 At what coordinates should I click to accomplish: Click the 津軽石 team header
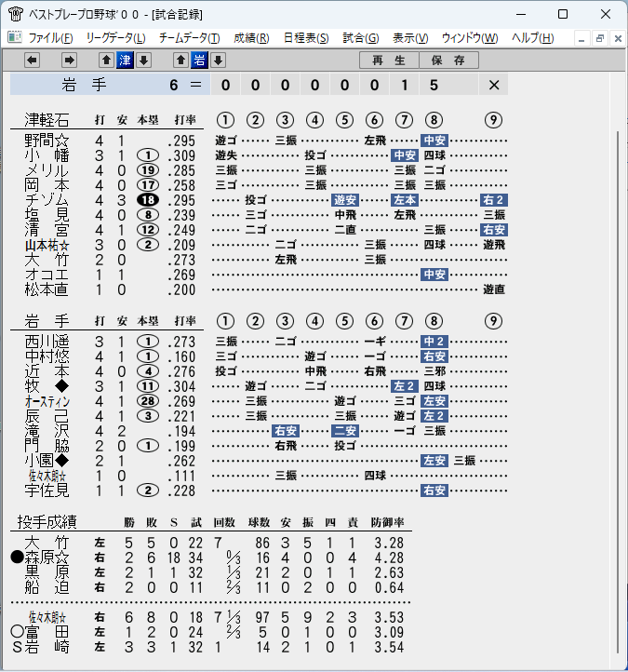click(x=47, y=120)
